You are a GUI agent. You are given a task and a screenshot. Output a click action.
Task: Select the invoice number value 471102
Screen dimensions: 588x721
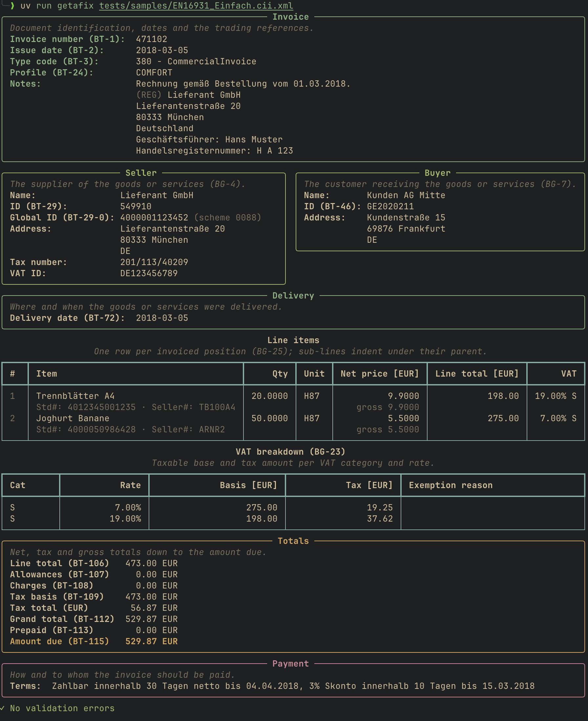151,39
